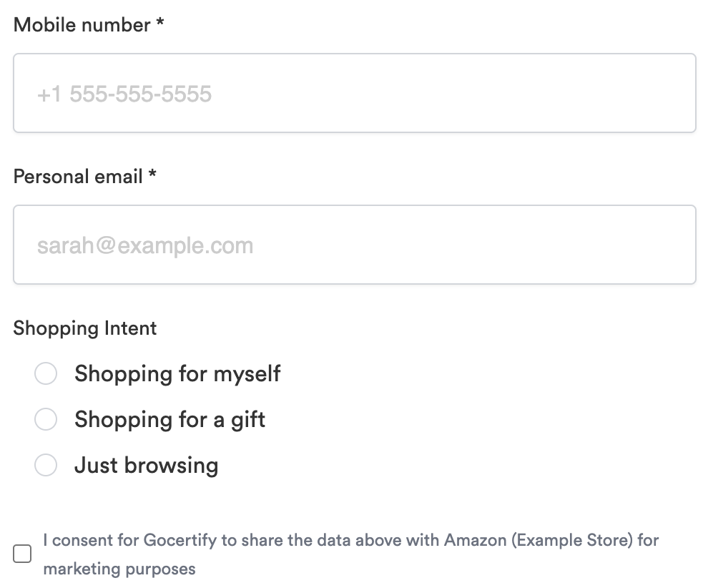The image size is (708, 588).
Task: Tick the Gocertify data sharing consent checkbox
Action: click(x=23, y=554)
